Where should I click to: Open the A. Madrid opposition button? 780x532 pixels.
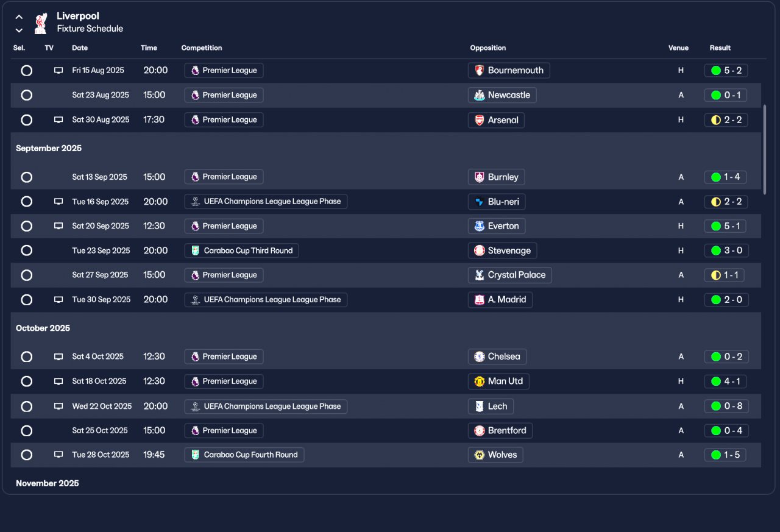coord(500,300)
